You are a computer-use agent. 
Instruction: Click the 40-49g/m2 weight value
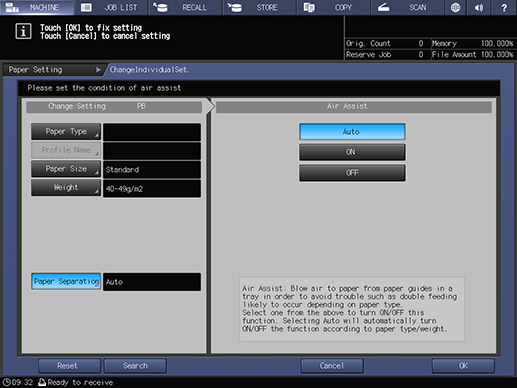pos(152,189)
